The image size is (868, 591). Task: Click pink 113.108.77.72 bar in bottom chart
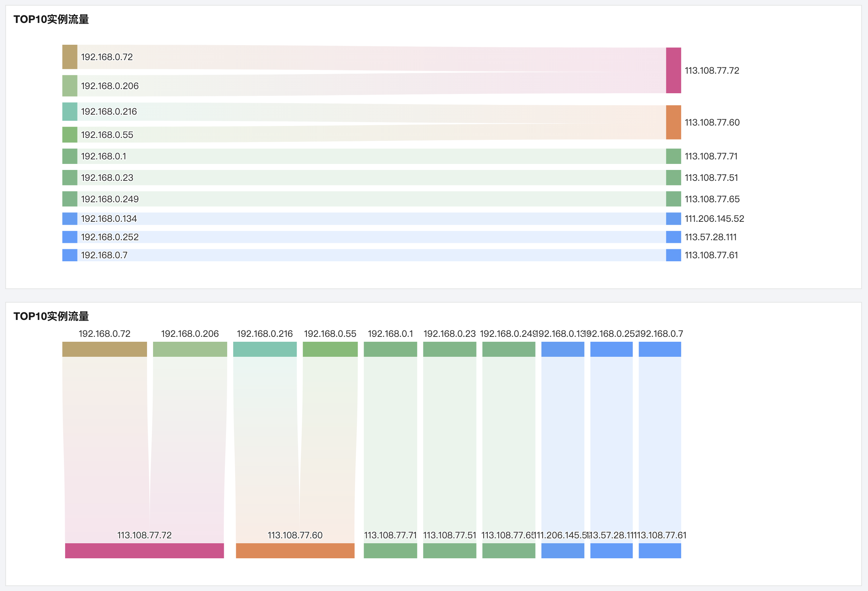144,550
